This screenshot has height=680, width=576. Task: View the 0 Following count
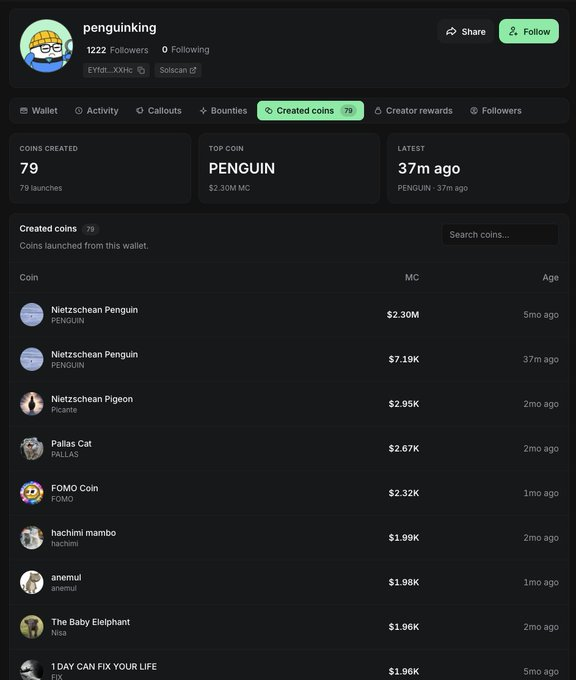(186, 49)
